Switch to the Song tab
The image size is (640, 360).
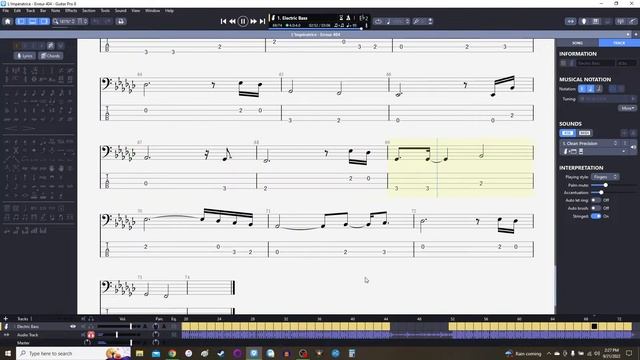click(x=577, y=43)
